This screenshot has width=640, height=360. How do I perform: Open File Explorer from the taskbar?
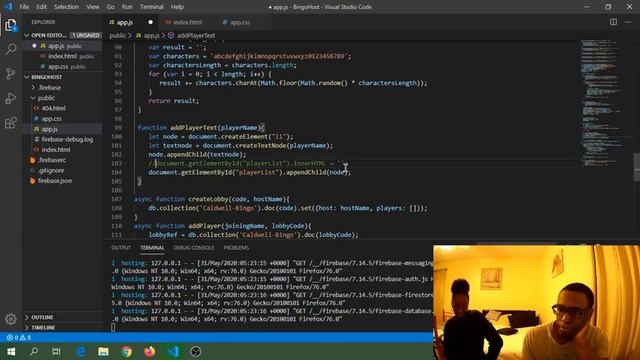point(103,351)
